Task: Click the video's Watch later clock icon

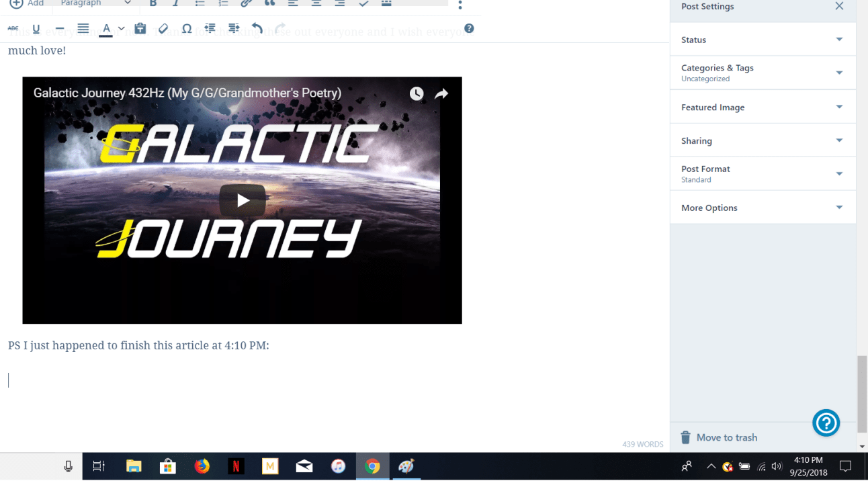Action: pos(417,93)
